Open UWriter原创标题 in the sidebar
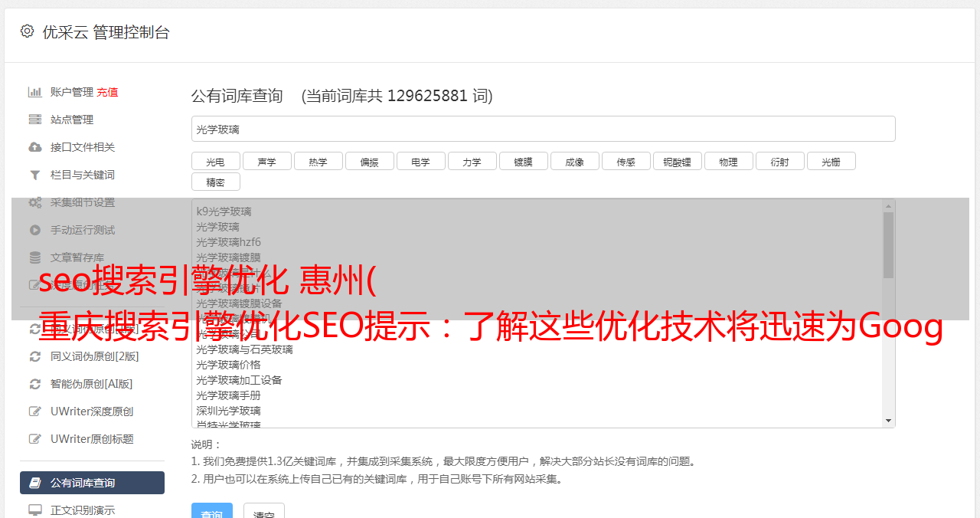980x518 pixels. coord(92,439)
